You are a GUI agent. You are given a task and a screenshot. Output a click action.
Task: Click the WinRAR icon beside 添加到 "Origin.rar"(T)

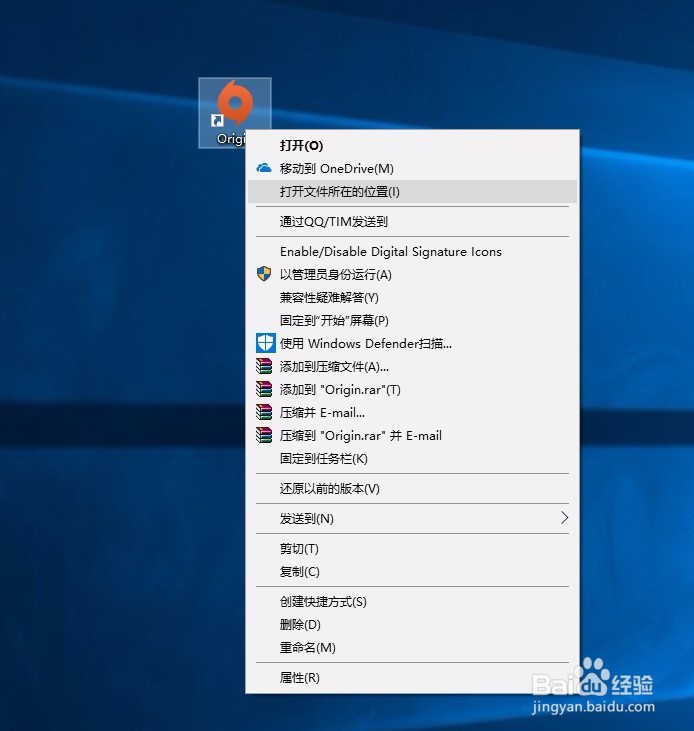(264, 389)
